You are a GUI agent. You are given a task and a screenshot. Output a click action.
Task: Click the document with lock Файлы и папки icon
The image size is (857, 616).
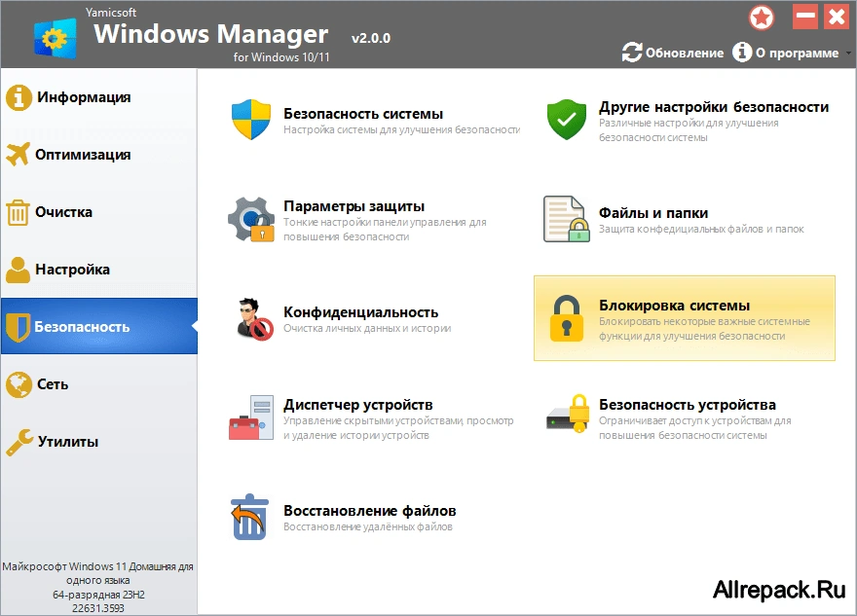pyautogui.click(x=566, y=219)
